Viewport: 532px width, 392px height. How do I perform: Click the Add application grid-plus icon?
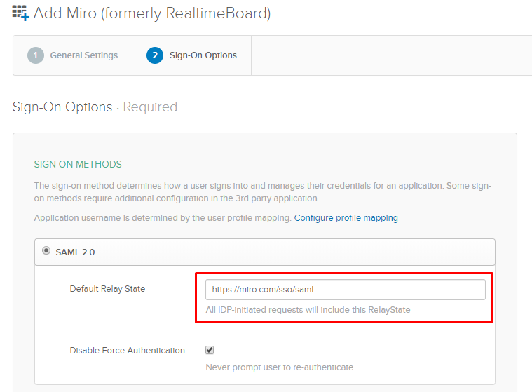tap(20, 13)
